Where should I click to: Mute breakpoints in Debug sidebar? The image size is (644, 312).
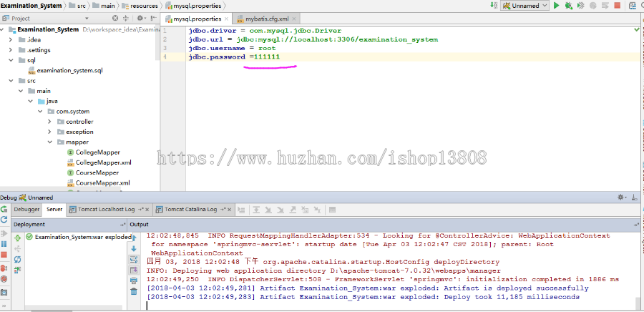coord(4,279)
